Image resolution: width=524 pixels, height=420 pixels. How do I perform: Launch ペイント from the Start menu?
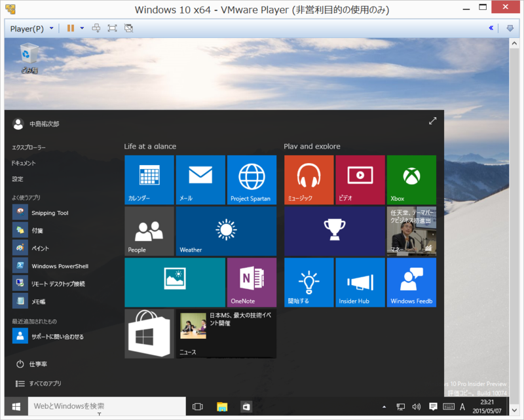[x=39, y=248]
